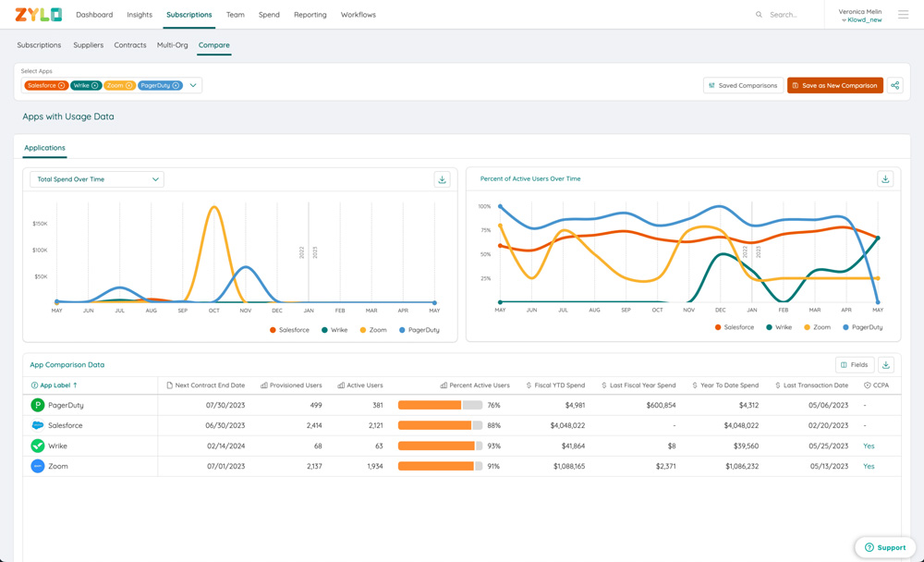Click the CCPA shield column header

tap(876, 385)
